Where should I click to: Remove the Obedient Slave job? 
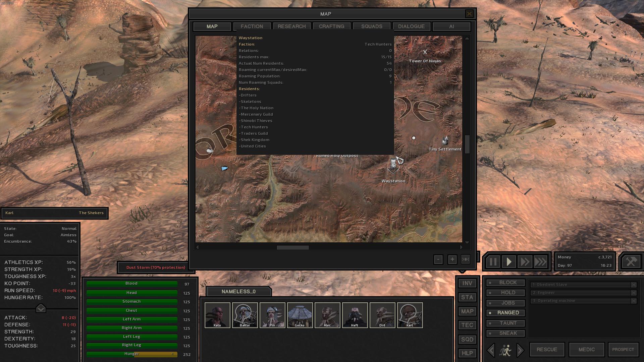(634, 285)
